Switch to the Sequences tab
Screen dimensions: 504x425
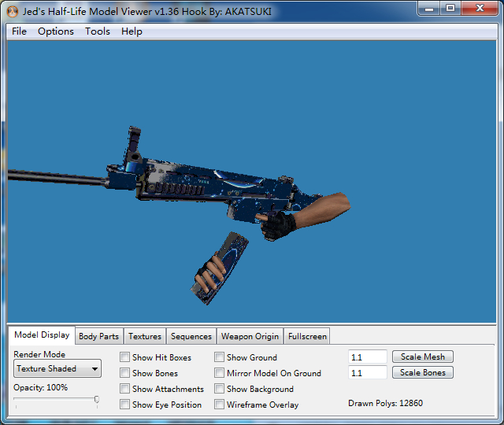click(191, 336)
